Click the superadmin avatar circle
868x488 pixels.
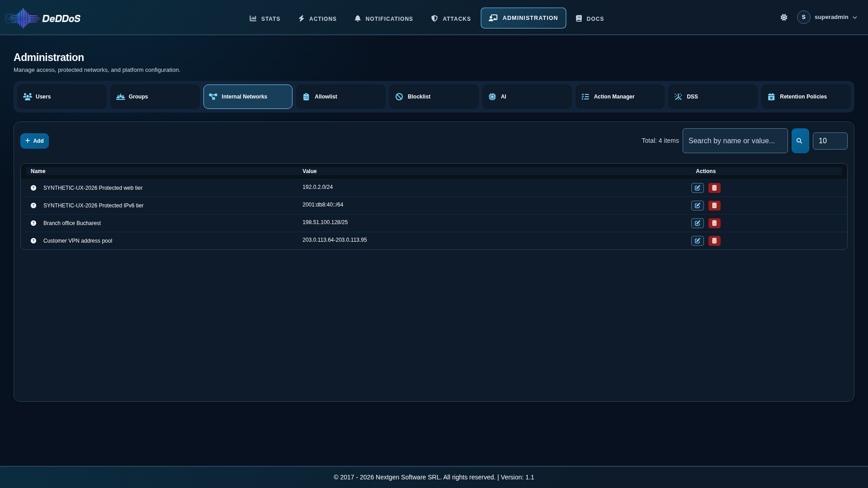804,17
